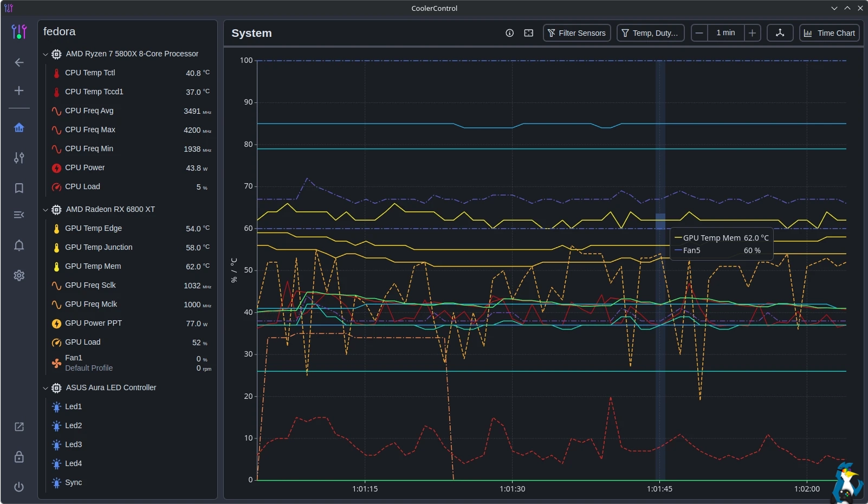Image resolution: width=868 pixels, height=504 pixels.
Task: Click the dashboard info icon
Action: click(x=509, y=33)
